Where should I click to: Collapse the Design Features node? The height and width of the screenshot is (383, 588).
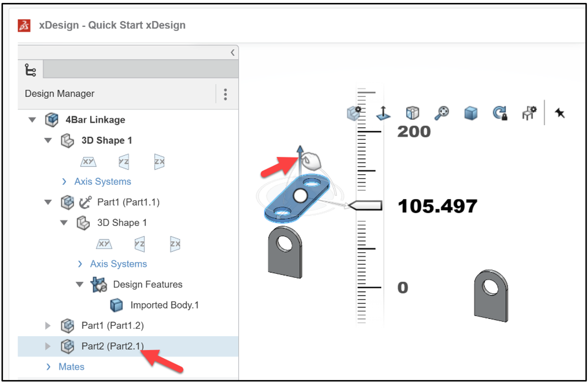pyautogui.click(x=80, y=284)
